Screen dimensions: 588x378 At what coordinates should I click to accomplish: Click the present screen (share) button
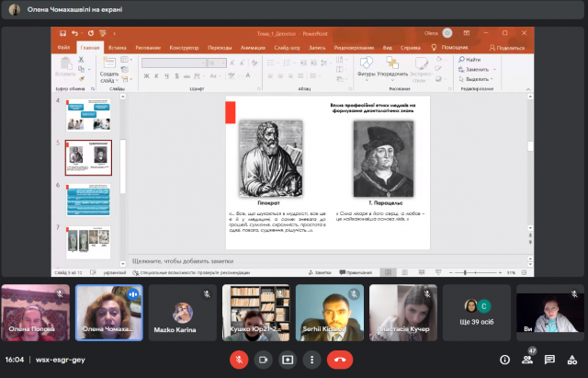coord(288,360)
